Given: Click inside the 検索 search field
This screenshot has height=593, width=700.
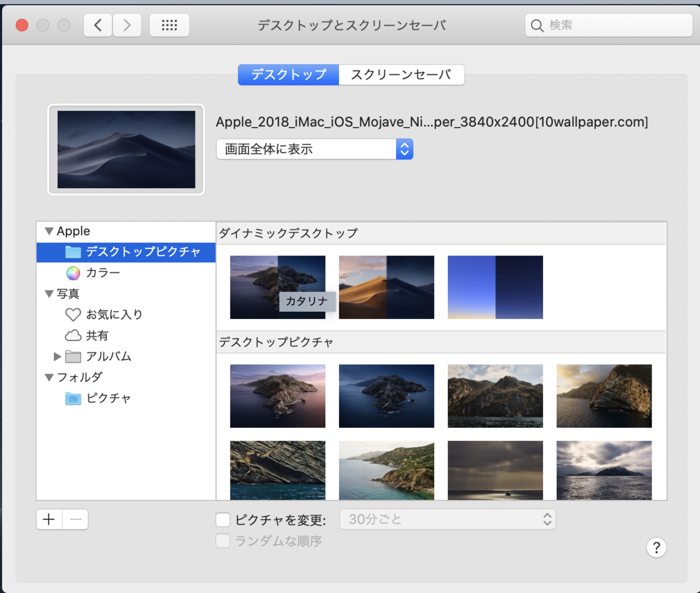Looking at the screenshot, I should tap(608, 25).
